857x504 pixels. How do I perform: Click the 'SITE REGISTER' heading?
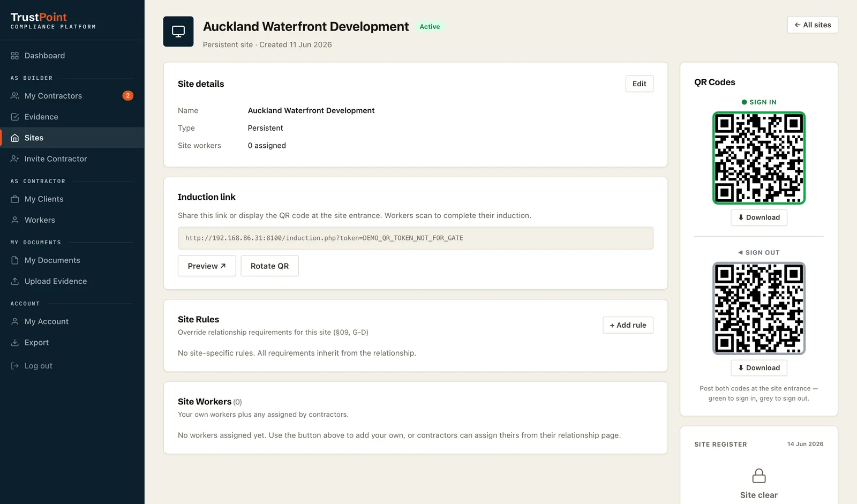(x=720, y=445)
